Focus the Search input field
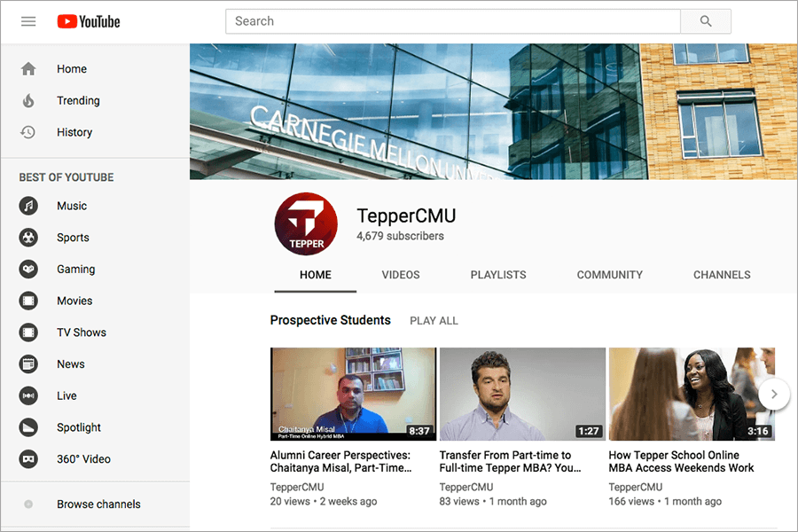Image resolution: width=798 pixels, height=532 pixels. [453, 21]
